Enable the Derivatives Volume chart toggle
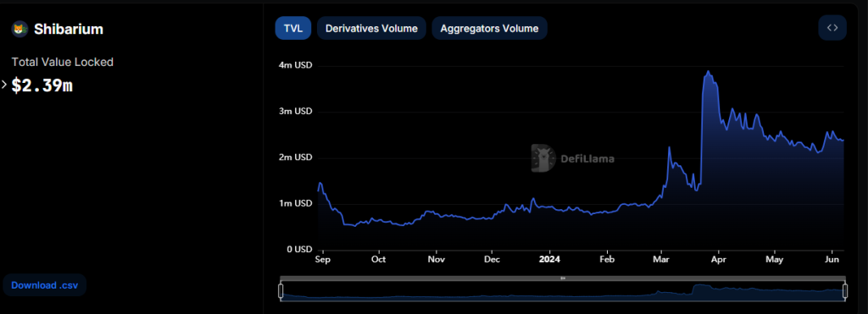Viewport: 868px width, 314px height. point(371,28)
